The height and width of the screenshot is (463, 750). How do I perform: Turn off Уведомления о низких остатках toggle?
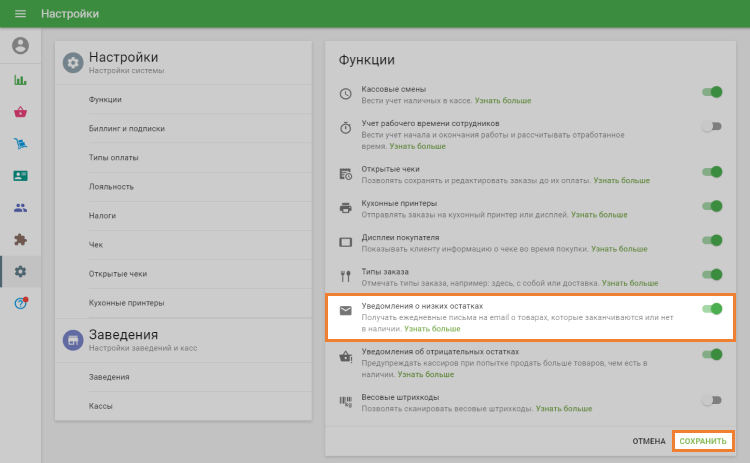[712, 309]
